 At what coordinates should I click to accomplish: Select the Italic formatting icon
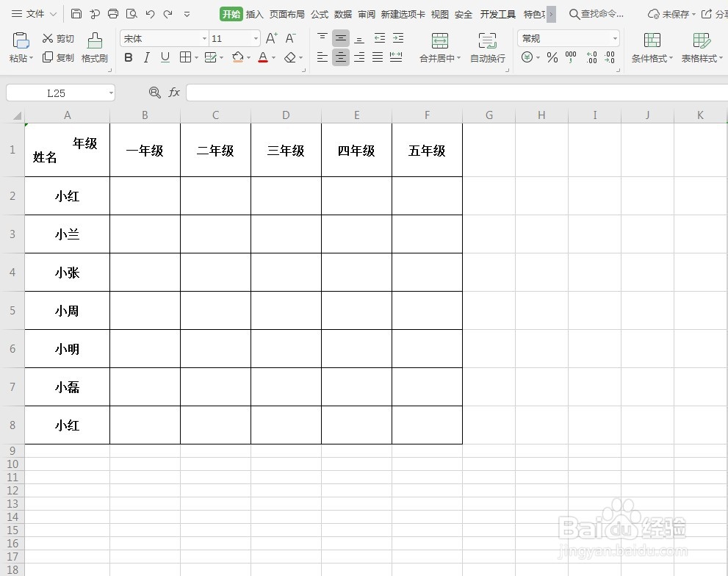[147, 57]
